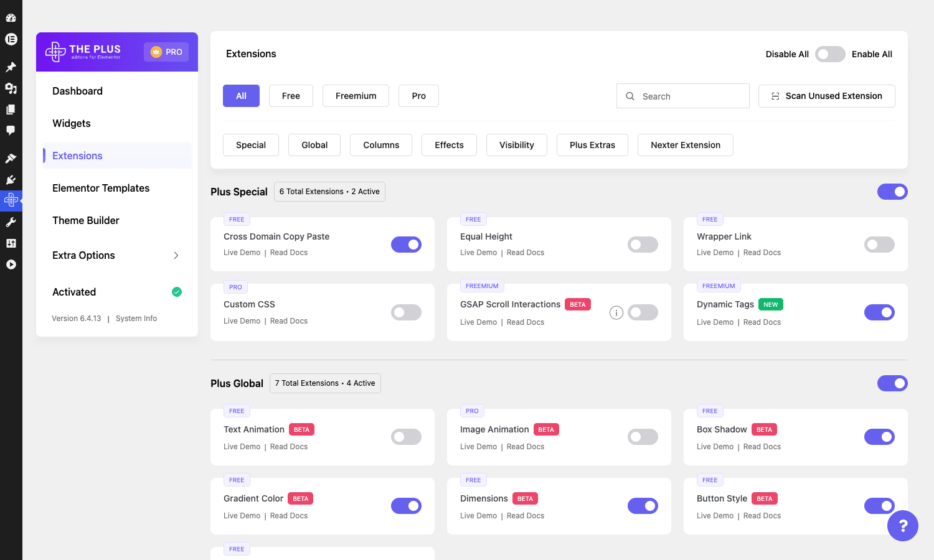Open the Plugins plug icon in sidebar

pos(11,180)
